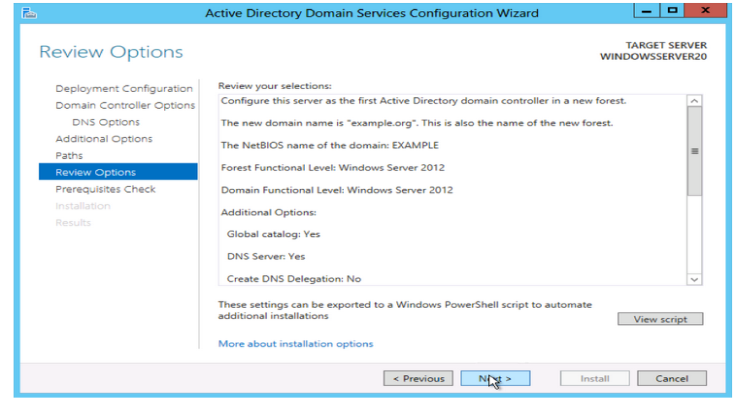739x402 pixels.
Task: Open Deployment Configuration step
Action: [124, 89]
